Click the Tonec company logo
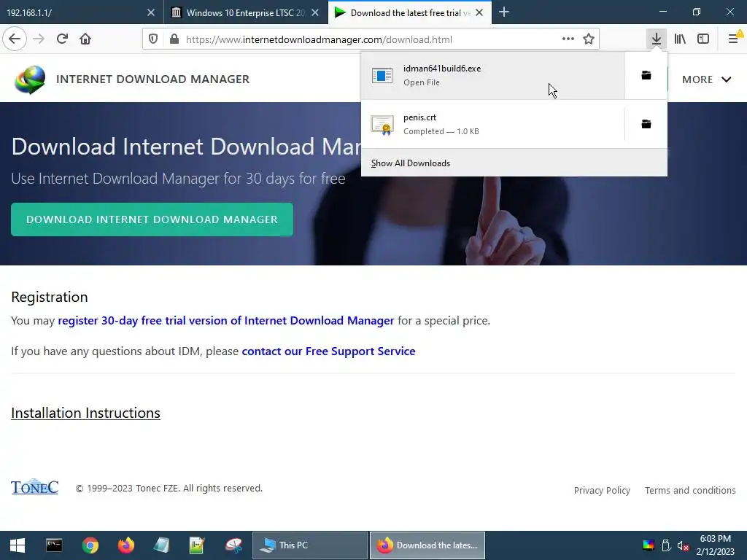This screenshot has width=747, height=560. click(x=35, y=486)
